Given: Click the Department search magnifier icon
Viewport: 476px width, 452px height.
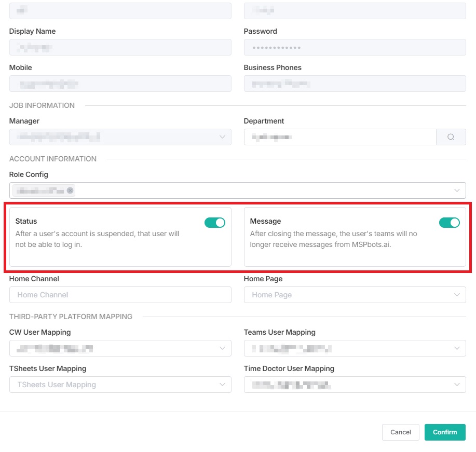Looking at the screenshot, I should click(x=451, y=137).
